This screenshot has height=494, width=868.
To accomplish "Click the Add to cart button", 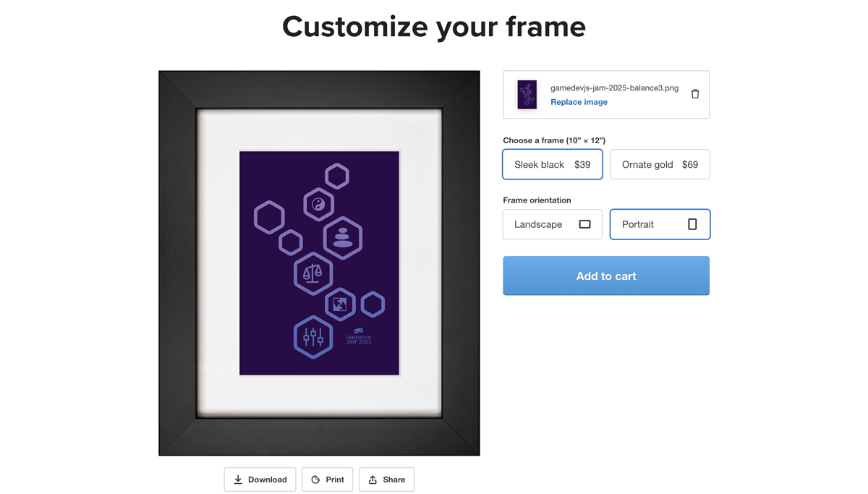I will pyautogui.click(x=605, y=276).
